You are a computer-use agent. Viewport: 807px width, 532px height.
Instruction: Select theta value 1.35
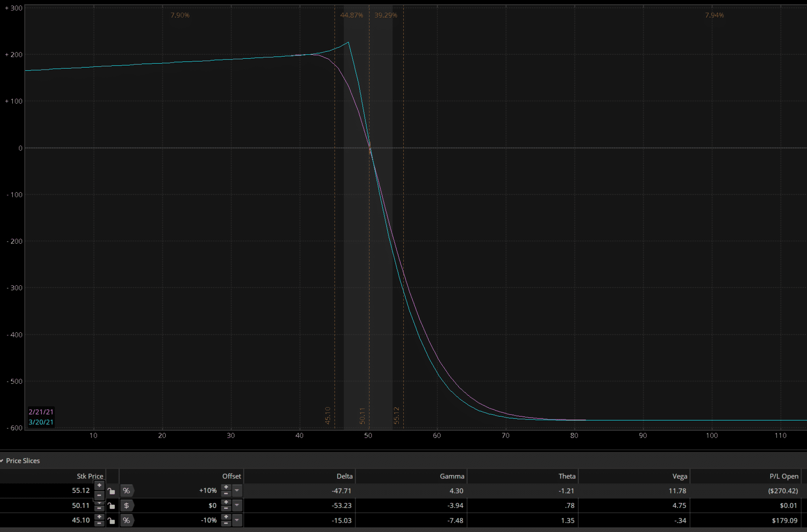(x=568, y=521)
